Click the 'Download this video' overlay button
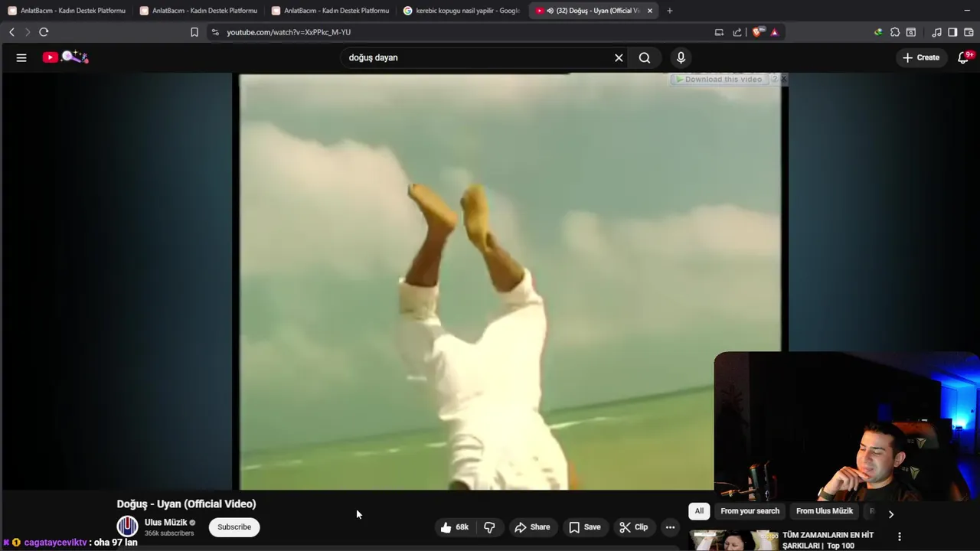Image resolution: width=980 pixels, height=551 pixels. tap(720, 79)
